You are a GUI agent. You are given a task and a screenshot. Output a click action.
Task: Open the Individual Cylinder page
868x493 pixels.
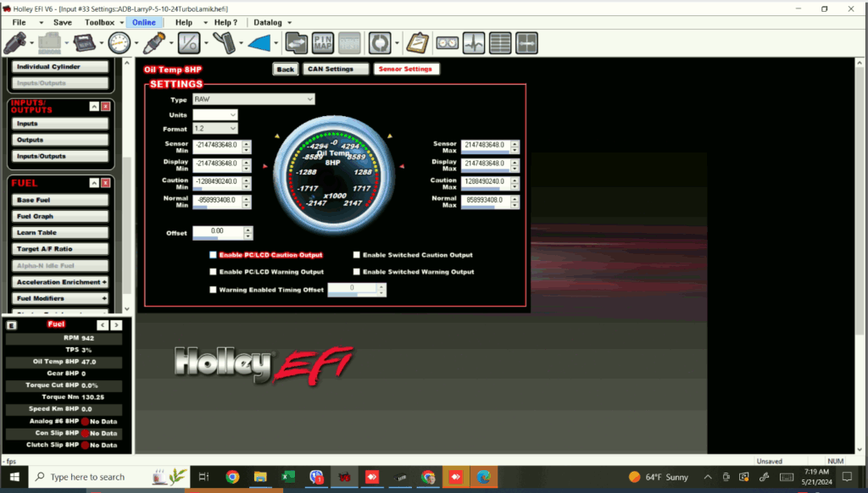(60, 66)
